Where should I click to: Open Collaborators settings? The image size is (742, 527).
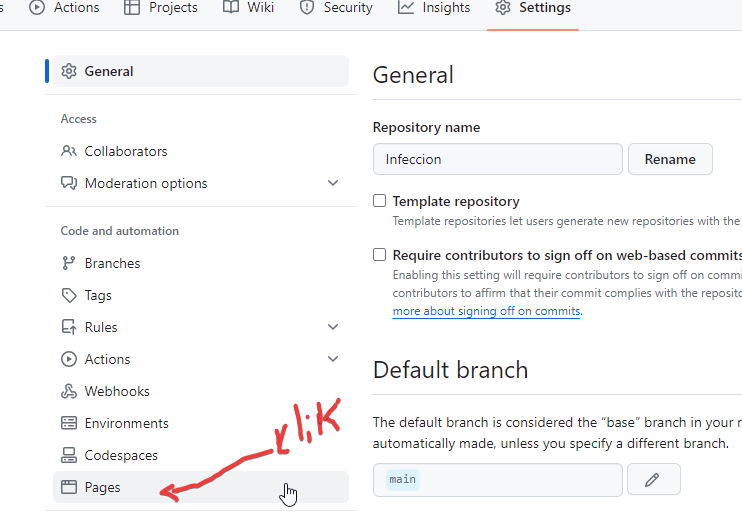point(201,151)
